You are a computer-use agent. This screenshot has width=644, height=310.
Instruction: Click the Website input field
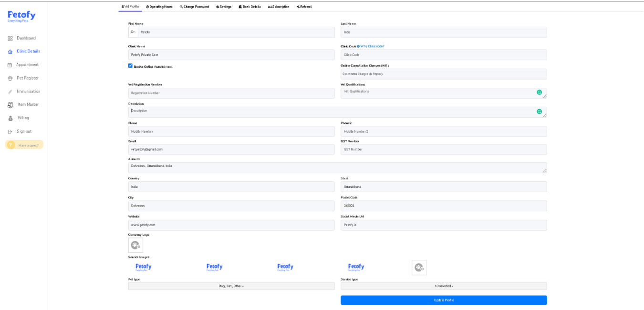pos(231,225)
